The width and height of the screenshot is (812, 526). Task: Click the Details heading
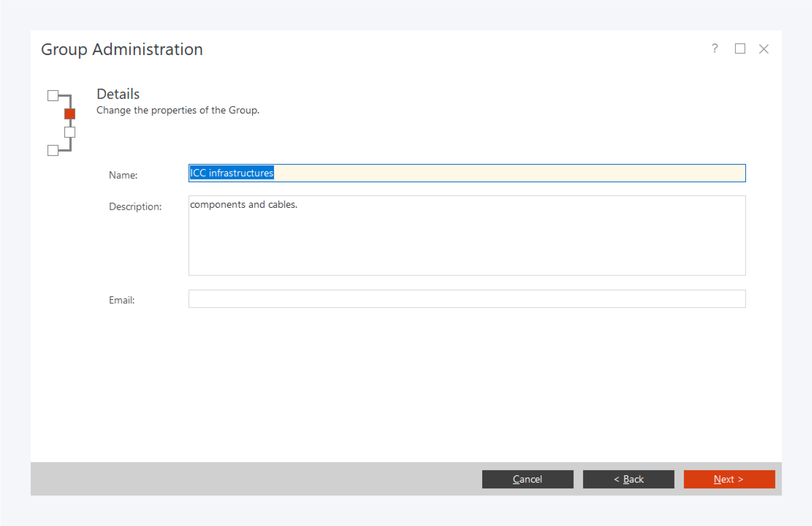point(118,94)
